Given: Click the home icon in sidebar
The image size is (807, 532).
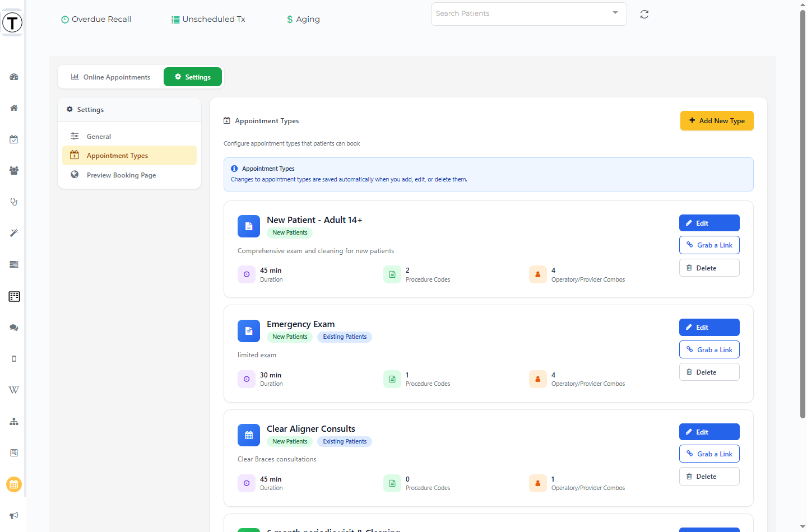Looking at the screenshot, I should [x=14, y=108].
